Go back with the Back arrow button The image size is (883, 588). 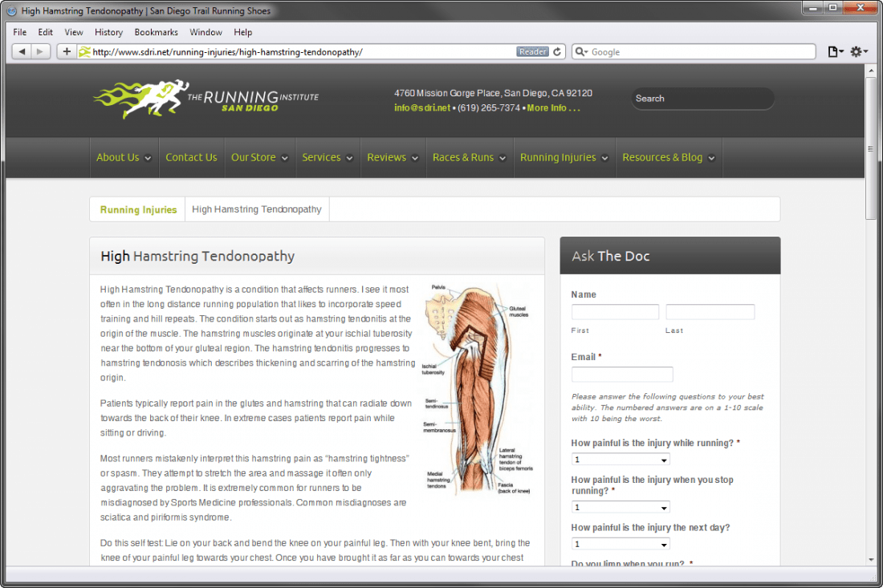click(x=22, y=52)
